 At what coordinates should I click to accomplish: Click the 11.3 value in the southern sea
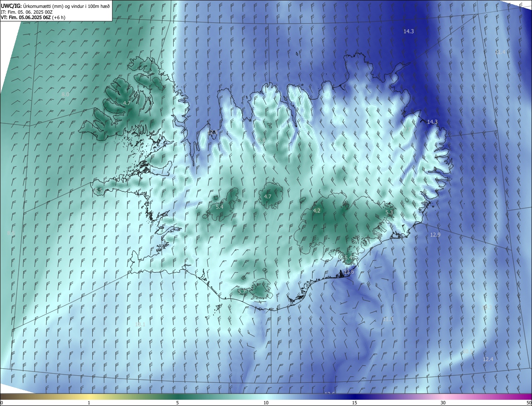click(387, 319)
